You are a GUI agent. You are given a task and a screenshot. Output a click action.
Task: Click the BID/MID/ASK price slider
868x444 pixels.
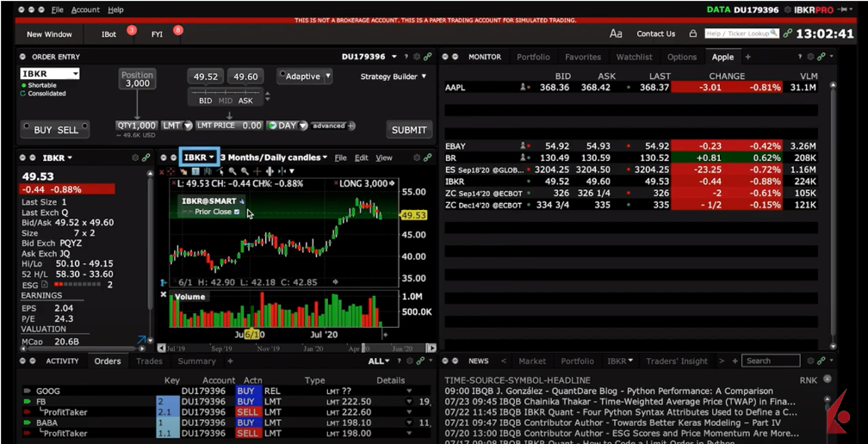[x=227, y=92]
